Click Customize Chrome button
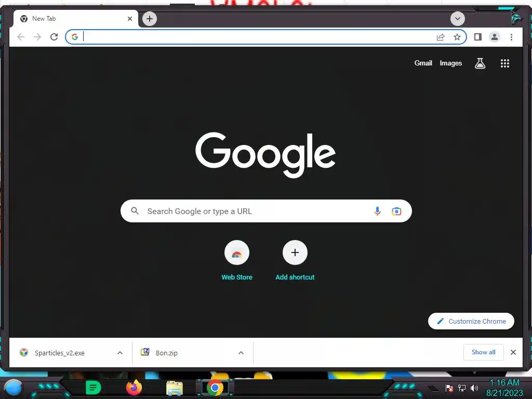The width and height of the screenshot is (532, 399). point(471,321)
